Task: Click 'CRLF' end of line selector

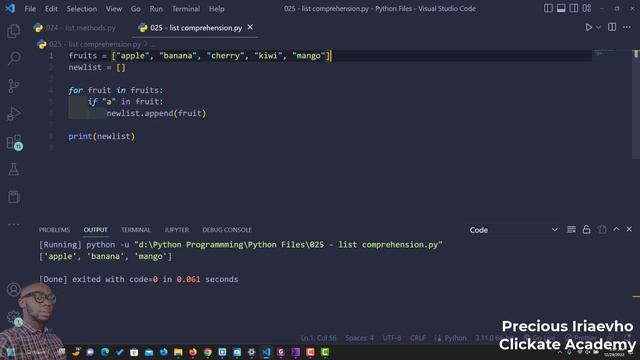Action: pos(418,338)
